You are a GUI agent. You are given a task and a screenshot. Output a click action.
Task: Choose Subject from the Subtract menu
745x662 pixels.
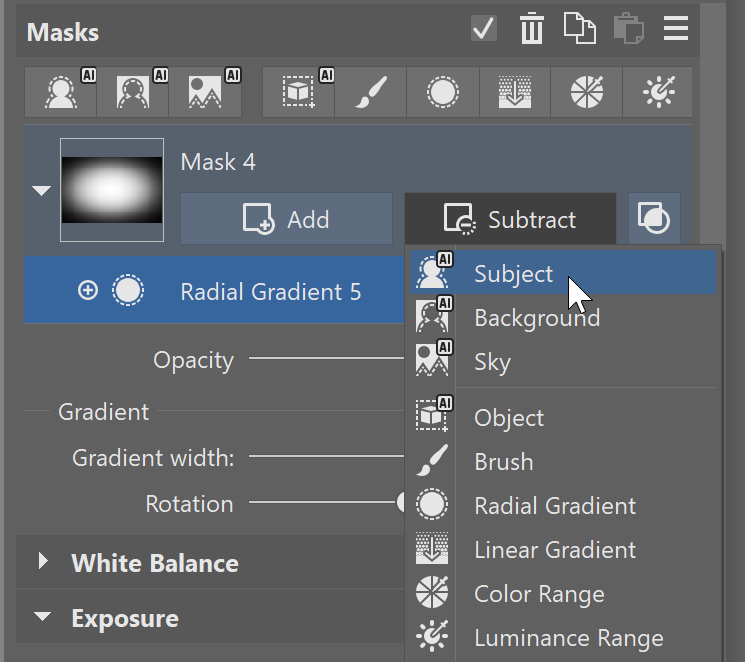tap(513, 274)
